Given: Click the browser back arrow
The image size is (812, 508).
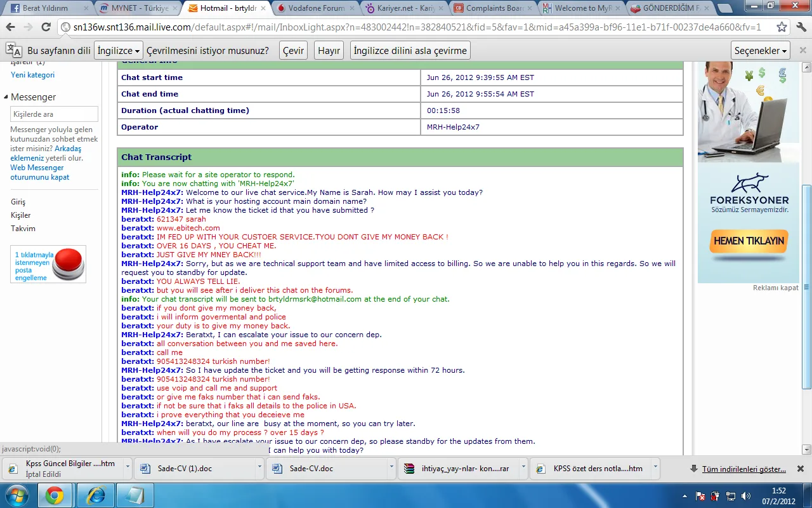Looking at the screenshot, I should [x=10, y=27].
